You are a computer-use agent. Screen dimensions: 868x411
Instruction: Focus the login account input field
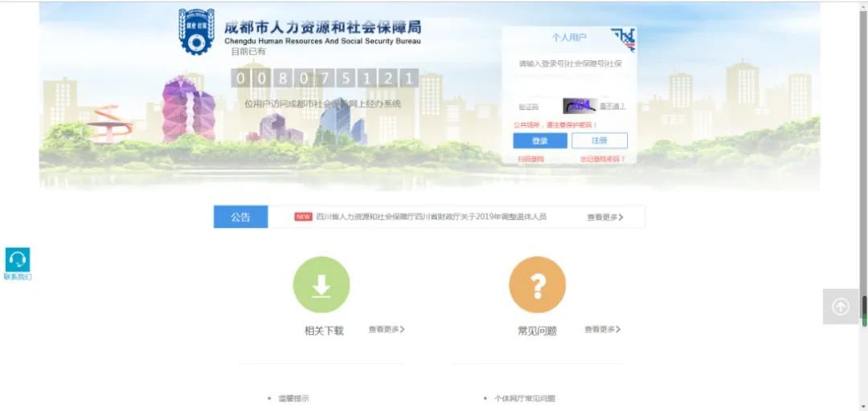570,64
